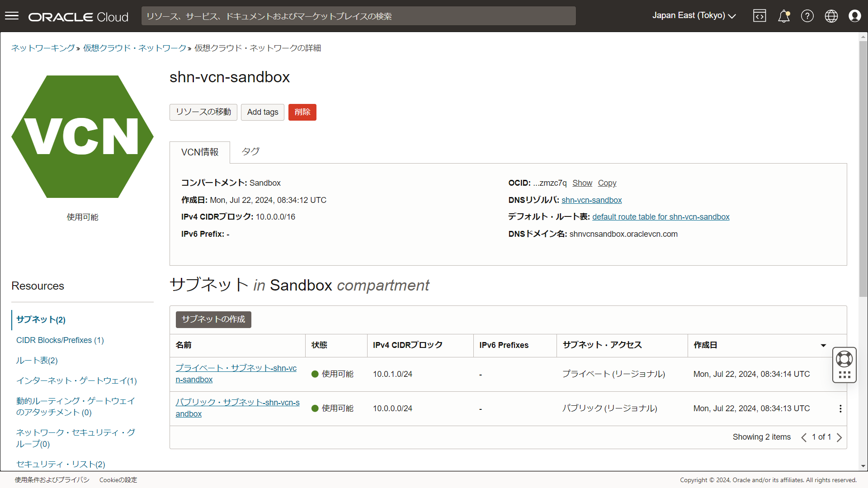This screenshot has height=488, width=868.
Task: Open the notifications bell
Action: click(783, 16)
